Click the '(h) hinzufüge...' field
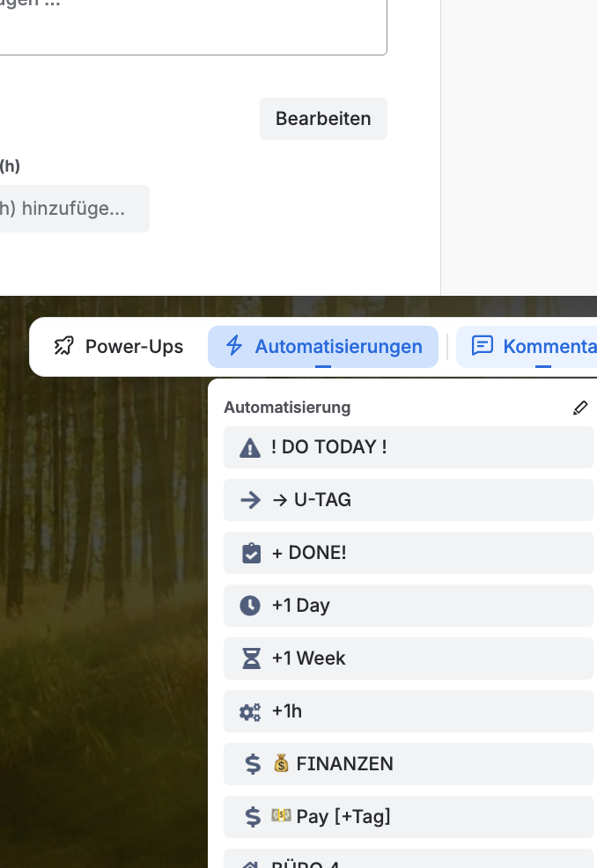This screenshot has width=597, height=868. 74,209
